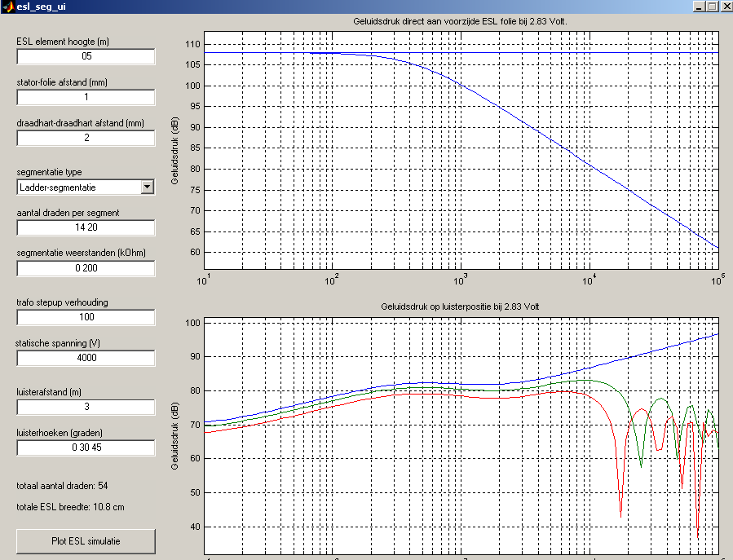Click the stator-folie afstand input field
Screen dimensions: 733x560
[x=86, y=97]
